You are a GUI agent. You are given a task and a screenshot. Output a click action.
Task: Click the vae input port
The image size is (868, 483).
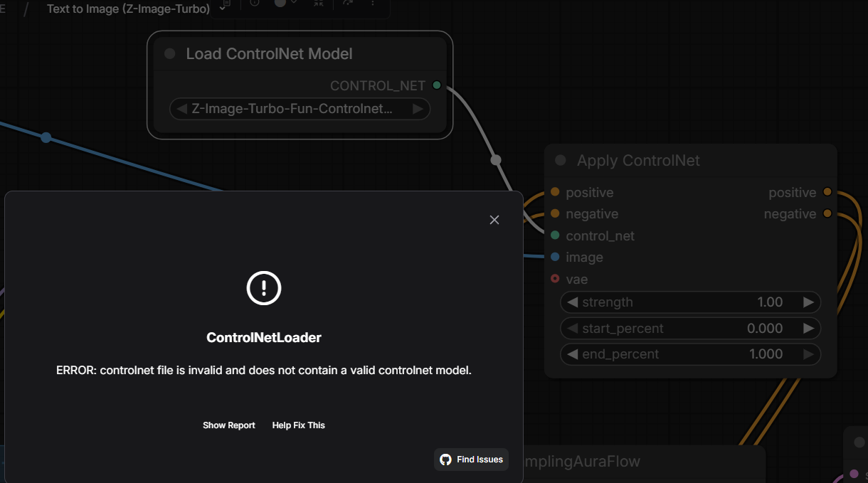[555, 279]
